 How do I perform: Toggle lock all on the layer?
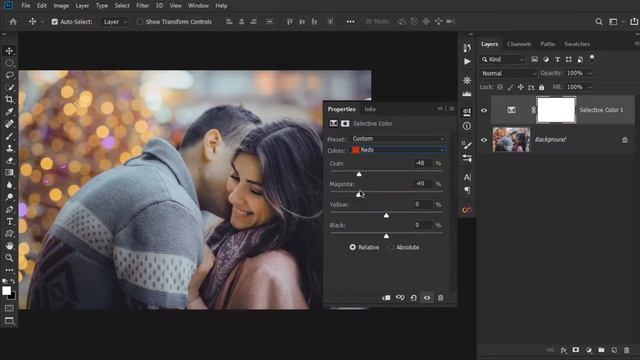[542, 87]
